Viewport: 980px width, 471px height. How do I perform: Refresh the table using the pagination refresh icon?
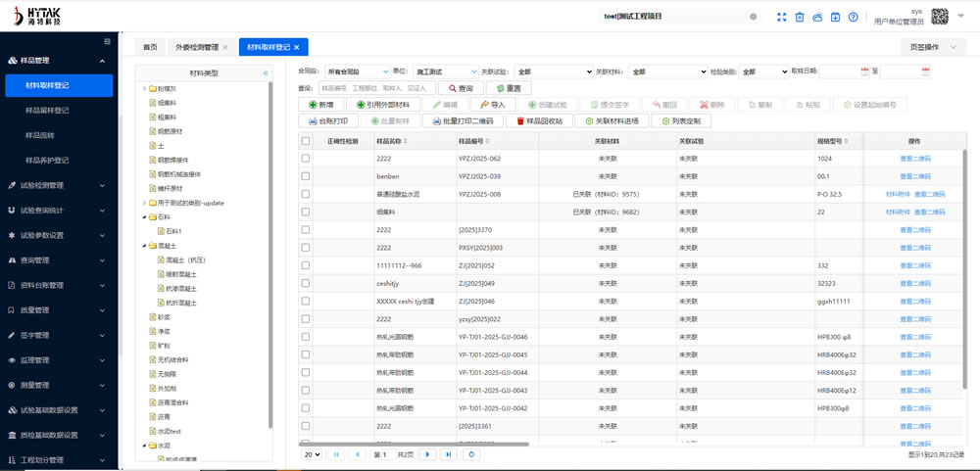472,454
